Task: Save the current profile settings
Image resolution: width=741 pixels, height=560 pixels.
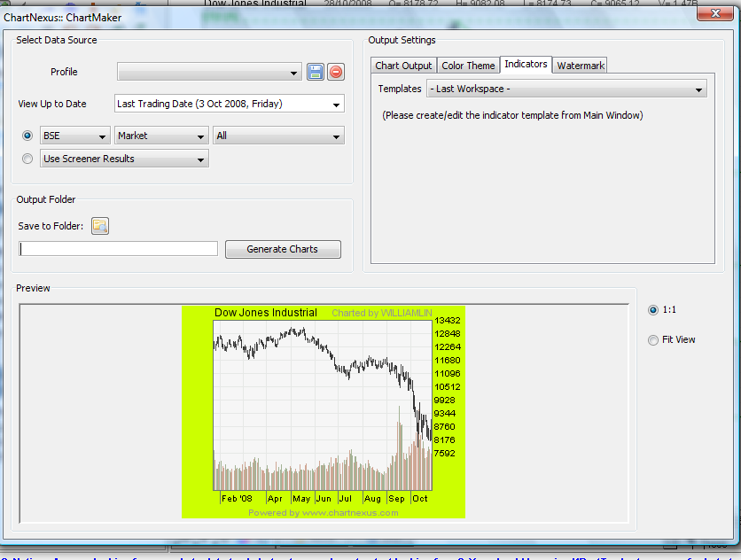Action: click(x=316, y=72)
